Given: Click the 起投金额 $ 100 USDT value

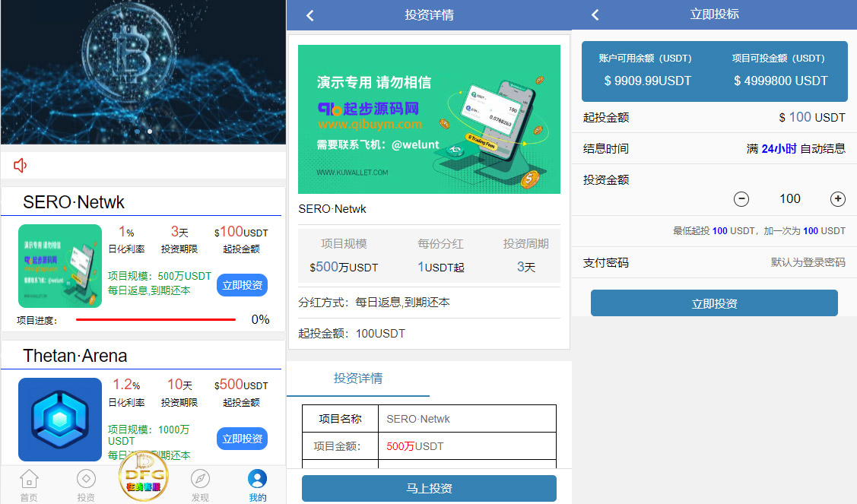Looking at the screenshot, I should pos(812,117).
